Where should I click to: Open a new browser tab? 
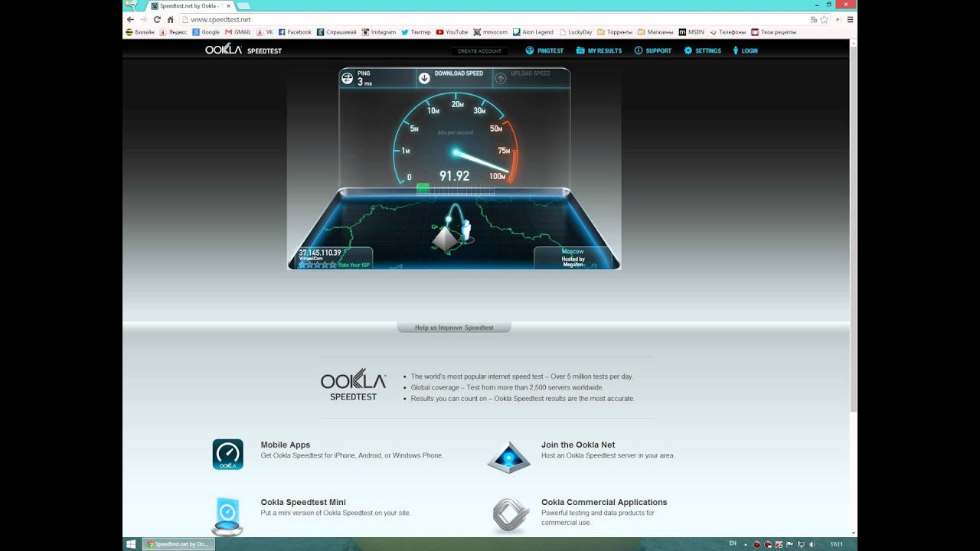pos(243,5)
